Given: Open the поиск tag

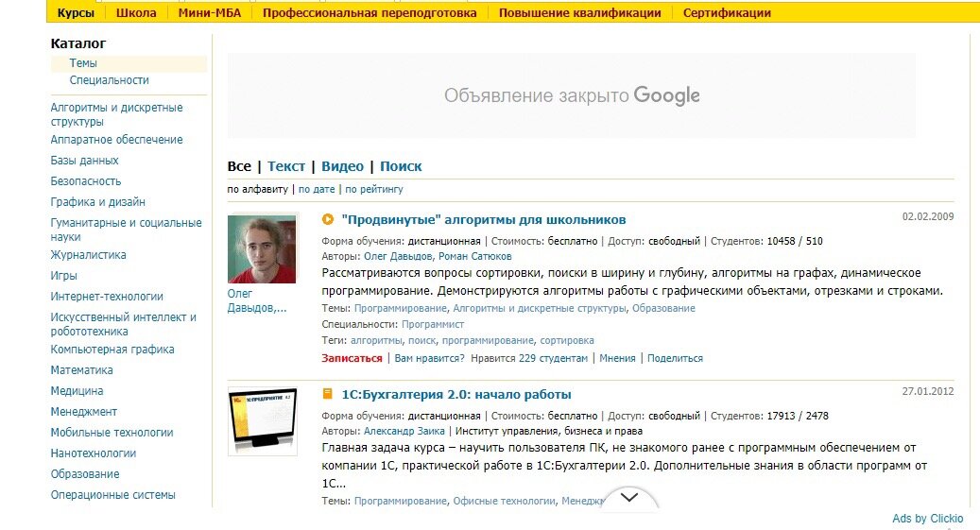Looking at the screenshot, I should point(421,341).
